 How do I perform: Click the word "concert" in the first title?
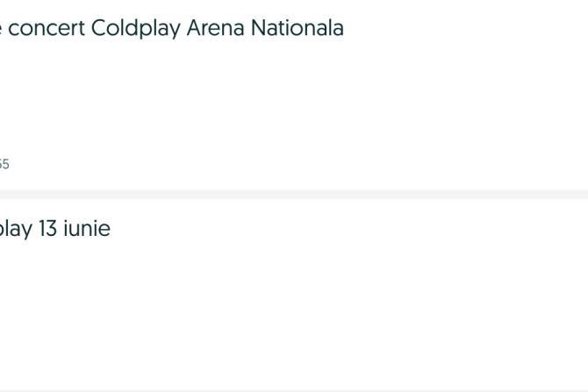pos(45,28)
